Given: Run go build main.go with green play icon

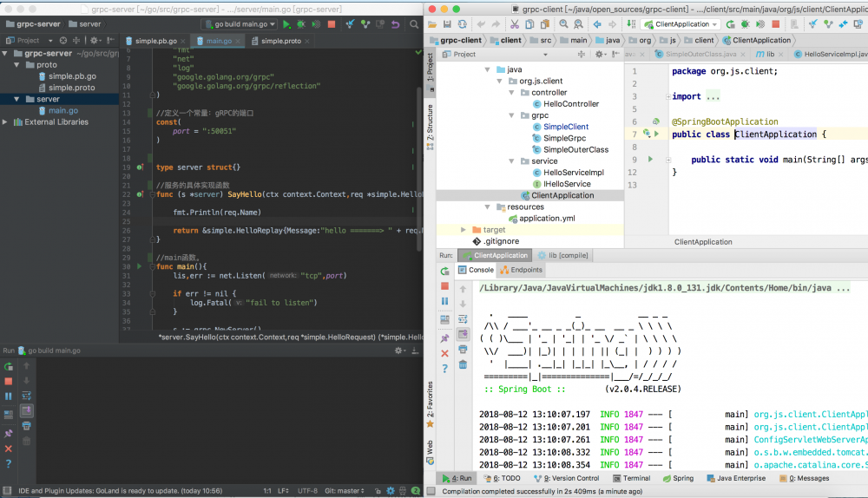Looking at the screenshot, I should [x=286, y=25].
